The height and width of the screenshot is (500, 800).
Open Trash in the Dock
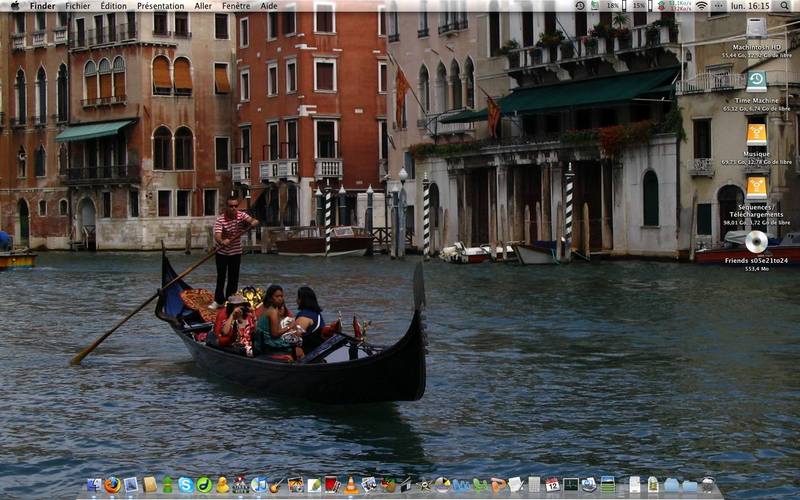coord(708,485)
